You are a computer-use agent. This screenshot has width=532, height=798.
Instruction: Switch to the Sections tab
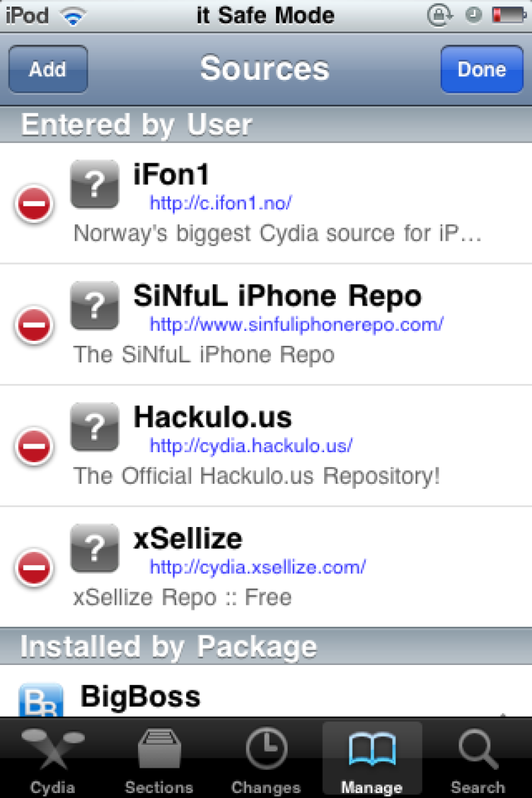(160, 759)
